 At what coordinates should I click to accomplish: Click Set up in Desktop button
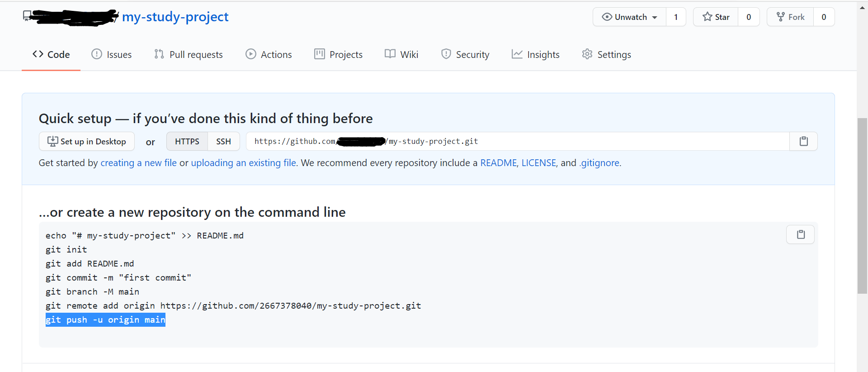point(87,141)
